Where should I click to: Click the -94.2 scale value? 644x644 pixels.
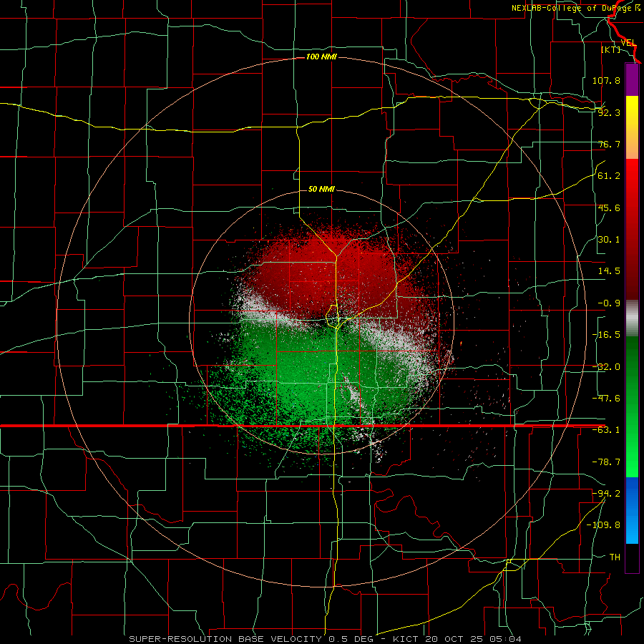coord(606,494)
